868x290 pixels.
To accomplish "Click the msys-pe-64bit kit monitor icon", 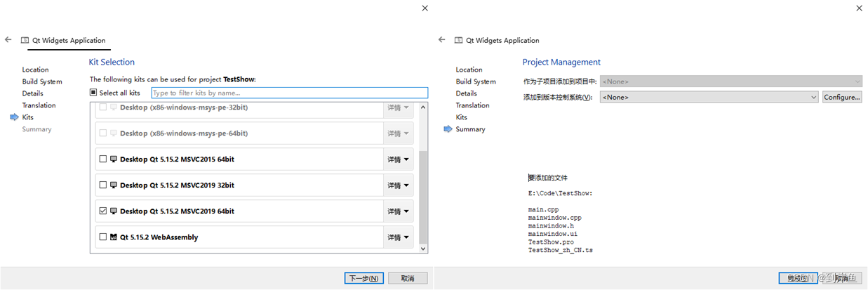I will [114, 133].
